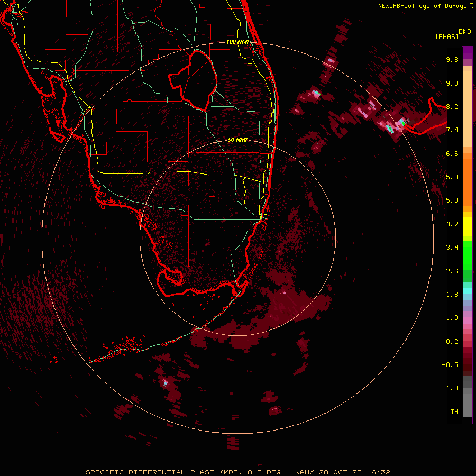Viewport: 476px width, 476px height.
Task: Click the 50 NMI range ring label
Action: [x=237, y=140]
